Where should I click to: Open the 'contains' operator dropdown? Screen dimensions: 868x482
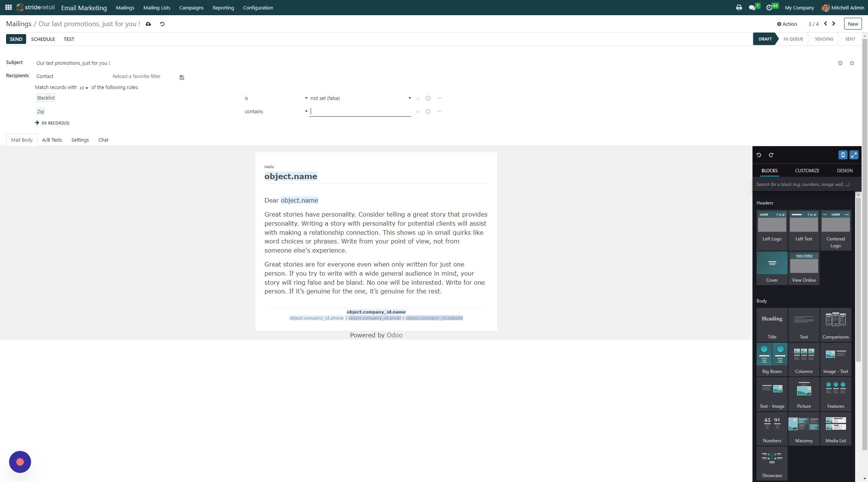pyautogui.click(x=276, y=111)
